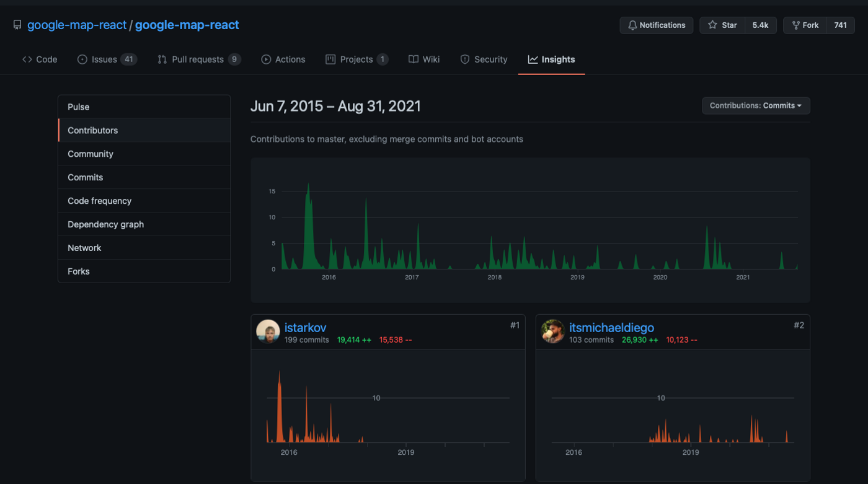Open Dependency graph in the sidebar
The image size is (868, 484).
[144, 224]
